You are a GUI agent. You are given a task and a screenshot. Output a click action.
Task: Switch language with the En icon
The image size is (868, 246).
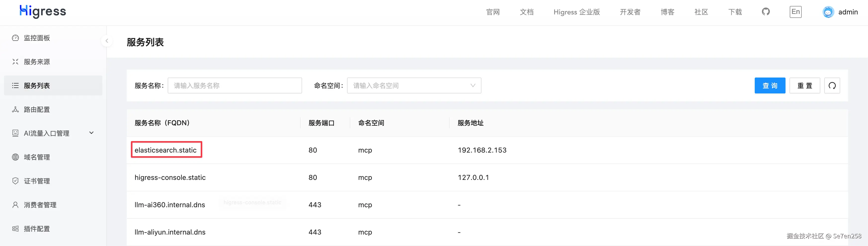pyautogui.click(x=795, y=12)
